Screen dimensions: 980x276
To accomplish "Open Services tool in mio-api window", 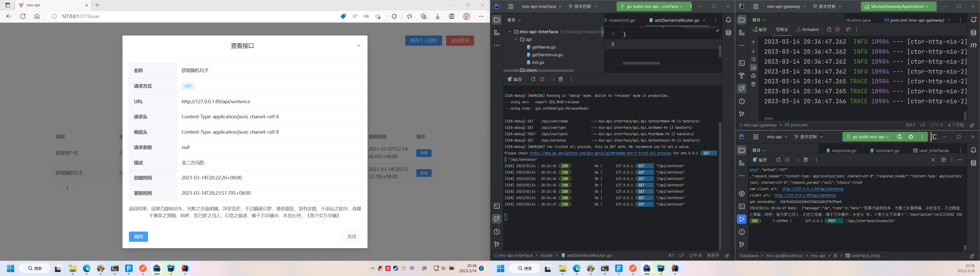I will point(741,194).
